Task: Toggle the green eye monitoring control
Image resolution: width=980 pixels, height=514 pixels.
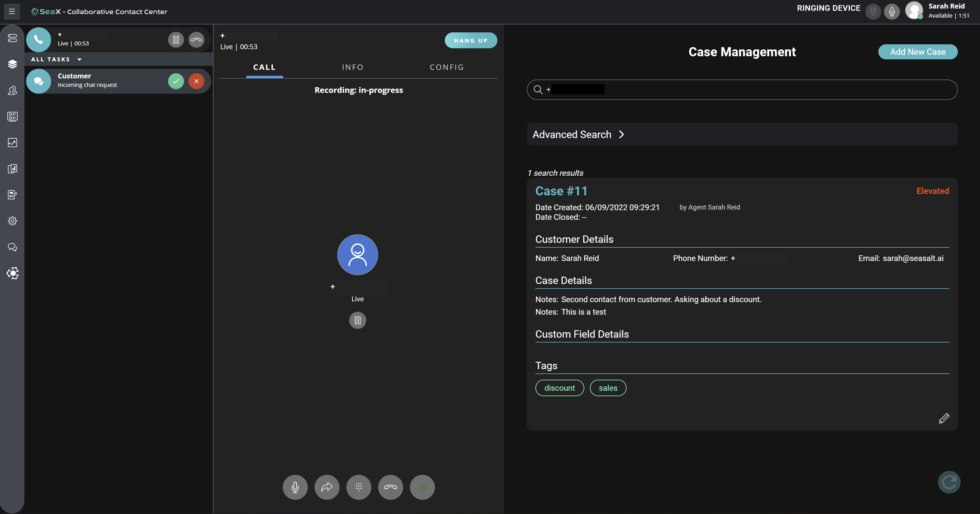Action: (x=422, y=487)
